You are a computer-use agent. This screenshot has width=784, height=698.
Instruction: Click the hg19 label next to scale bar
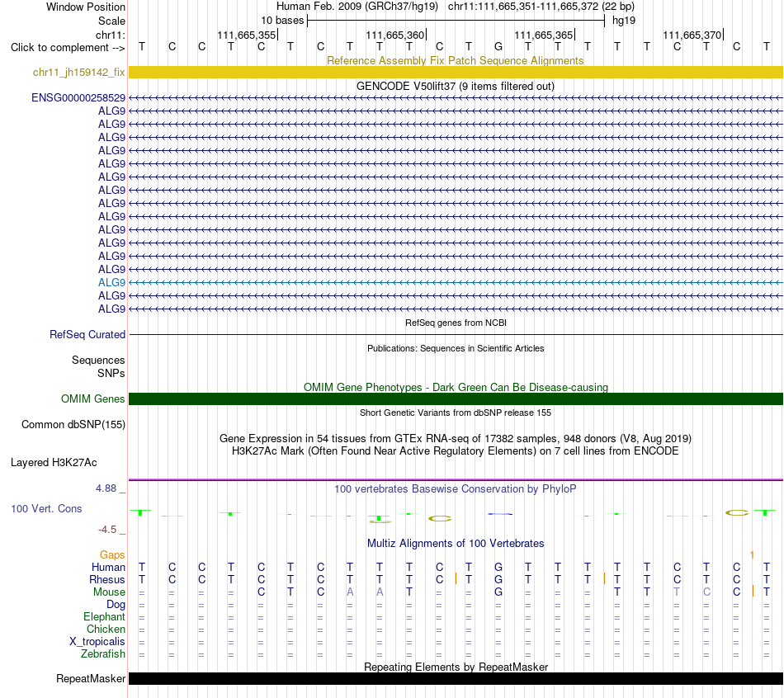tap(624, 21)
